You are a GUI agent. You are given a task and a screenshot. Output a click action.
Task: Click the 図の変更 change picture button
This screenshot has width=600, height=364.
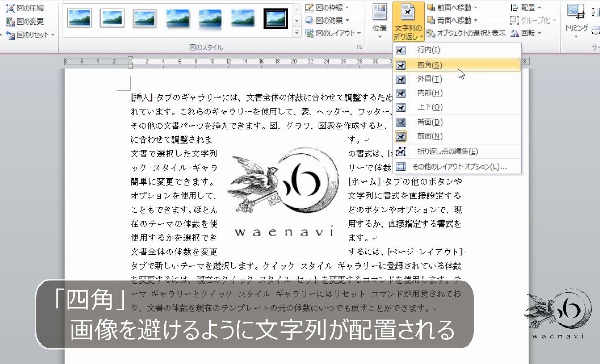tap(25, 21)
